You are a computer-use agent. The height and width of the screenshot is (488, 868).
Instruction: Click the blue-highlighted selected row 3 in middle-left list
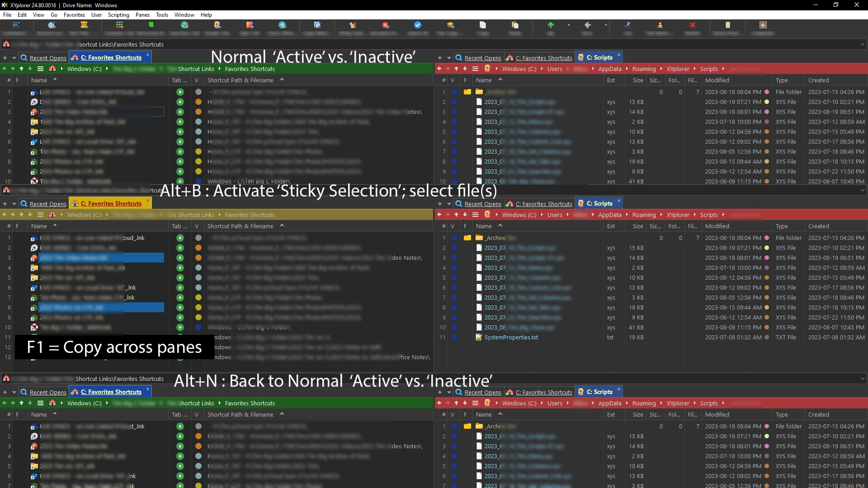tap(101, 258)
